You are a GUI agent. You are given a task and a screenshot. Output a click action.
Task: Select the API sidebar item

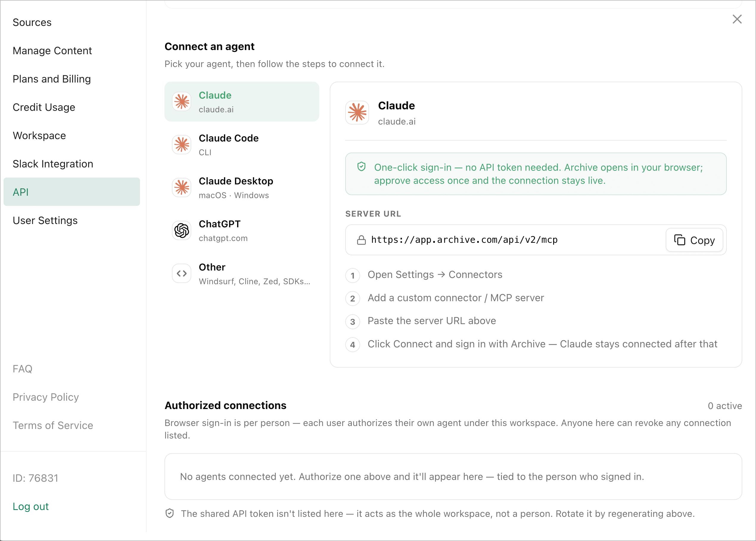click(x=71, y=192)
